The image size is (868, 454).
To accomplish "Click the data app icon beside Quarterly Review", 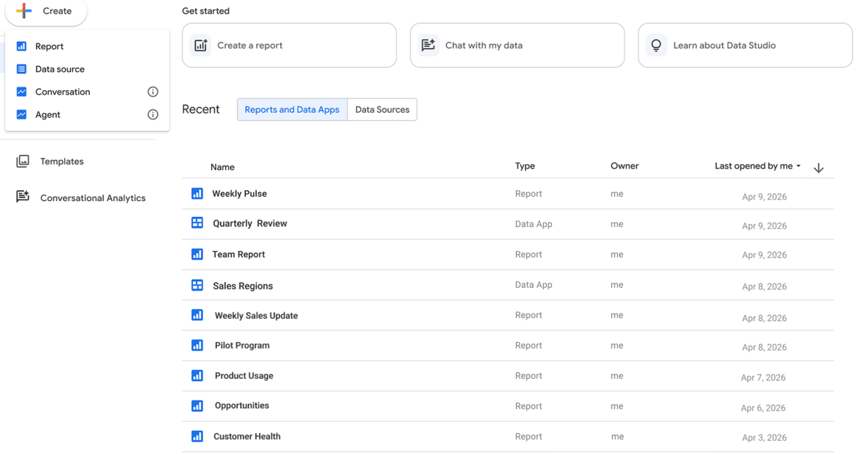I will 197,223.
